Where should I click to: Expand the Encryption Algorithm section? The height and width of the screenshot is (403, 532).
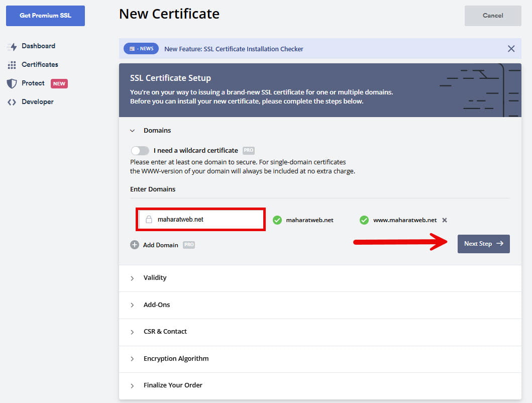[x=320, y=359]
